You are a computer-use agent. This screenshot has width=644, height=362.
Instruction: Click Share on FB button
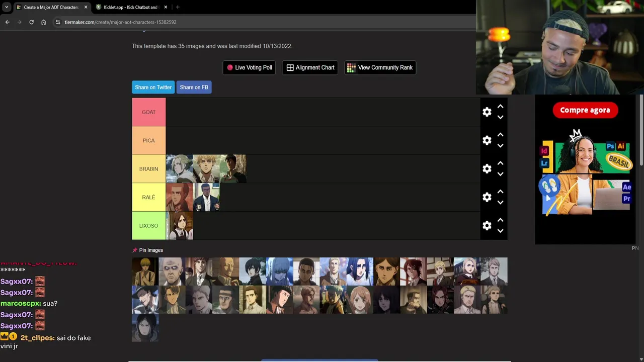click(194, 87)
